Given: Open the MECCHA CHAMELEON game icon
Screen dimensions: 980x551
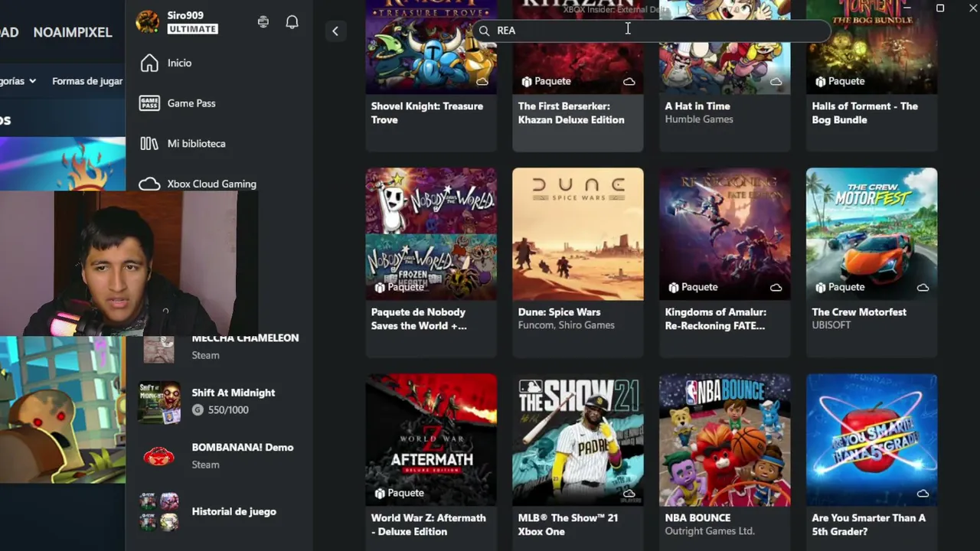Looking at the screenshot, I should [x=159, y=349].
